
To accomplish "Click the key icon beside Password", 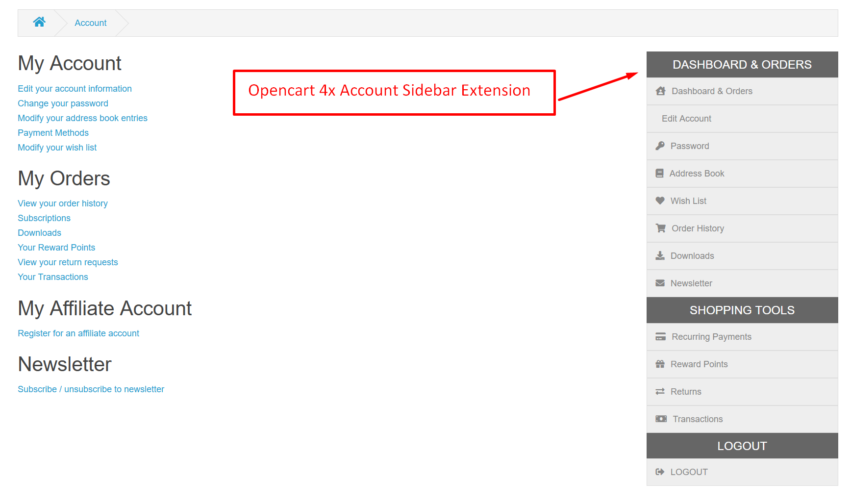I will pos(660,146).
